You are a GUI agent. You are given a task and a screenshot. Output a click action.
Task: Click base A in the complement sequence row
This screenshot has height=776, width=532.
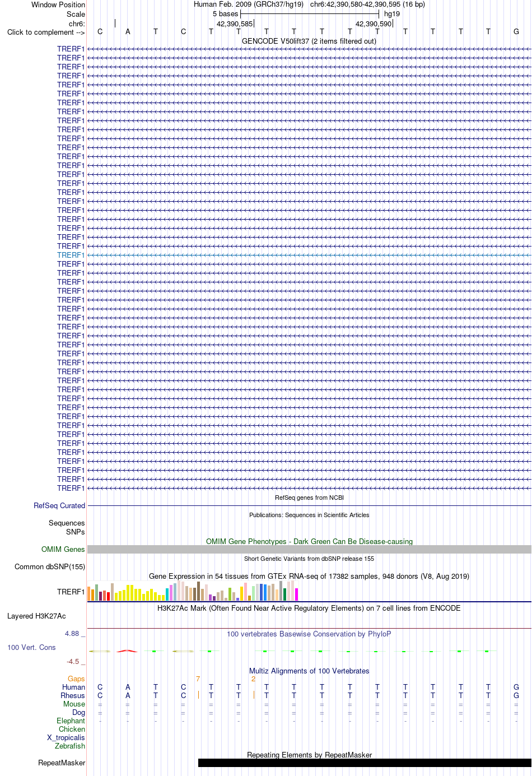128,31
